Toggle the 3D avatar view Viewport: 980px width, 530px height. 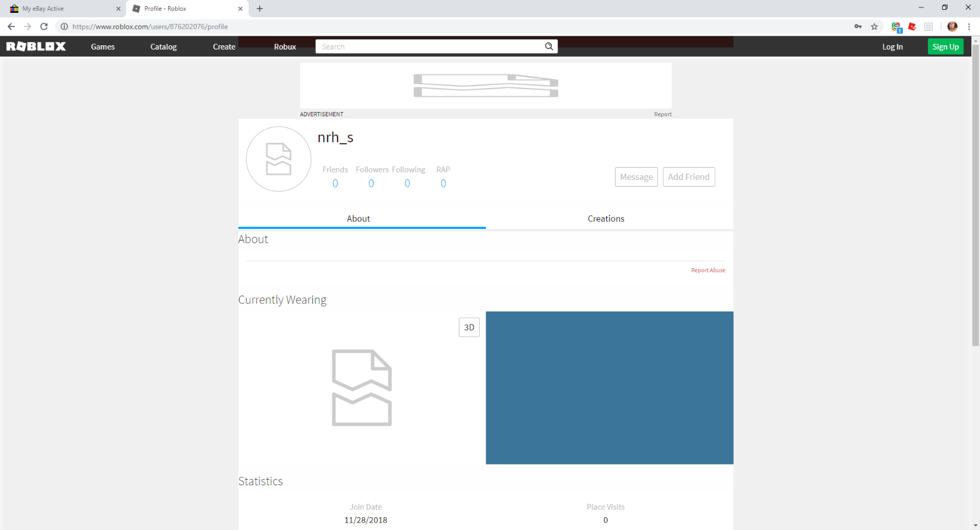pos(469,327)
